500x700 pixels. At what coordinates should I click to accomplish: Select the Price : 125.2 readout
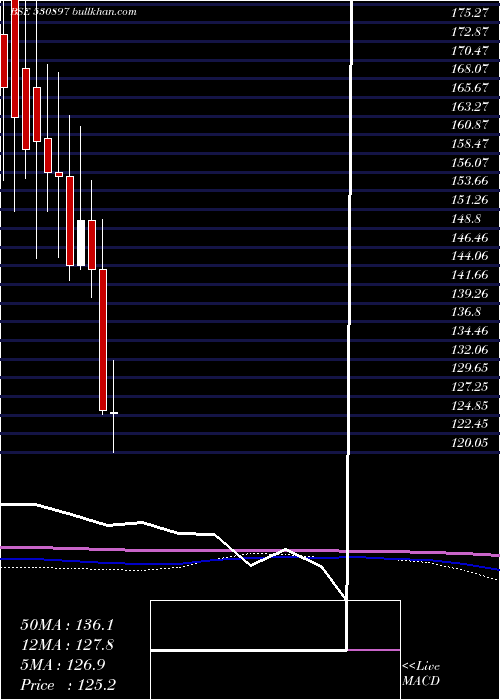pos(68,685)
